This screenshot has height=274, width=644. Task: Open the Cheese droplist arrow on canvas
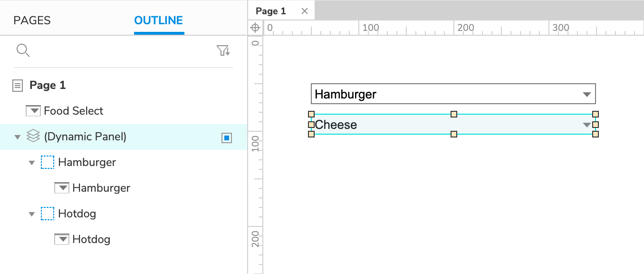coord(586,125)
